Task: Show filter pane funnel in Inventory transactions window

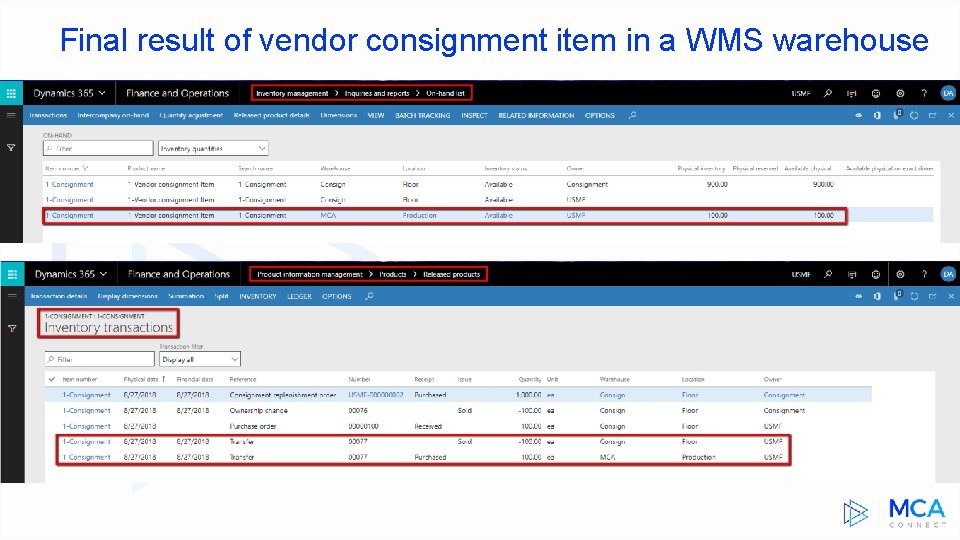Action: pos(12,328)
